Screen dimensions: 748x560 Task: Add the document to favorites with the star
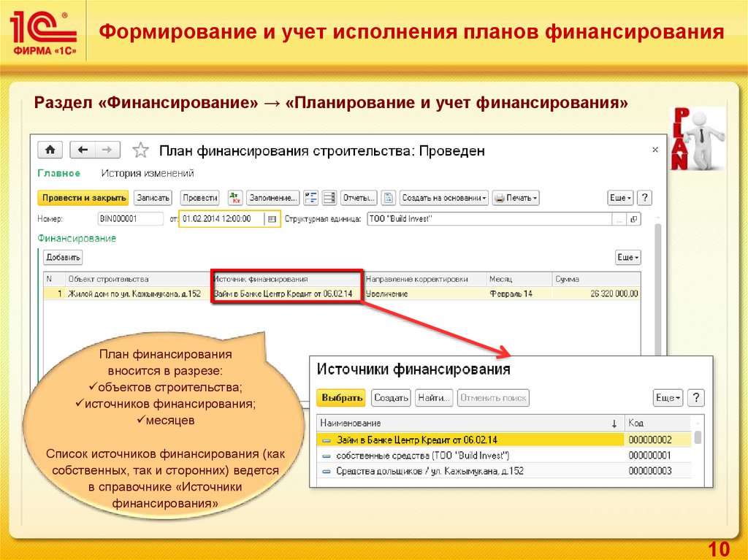point(140,150)
